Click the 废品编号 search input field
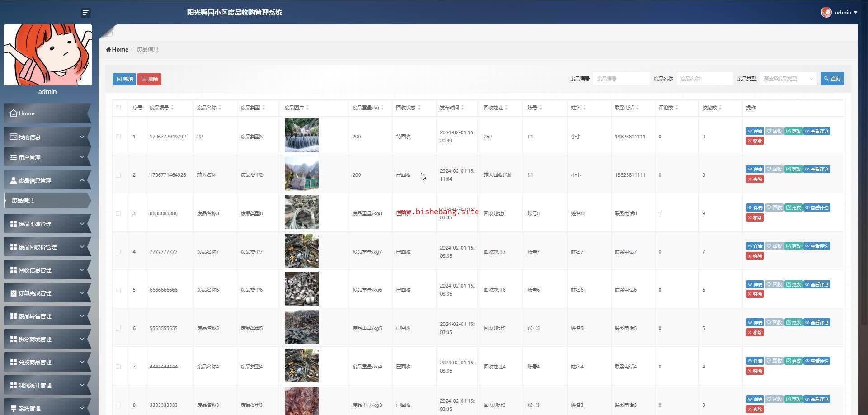Viewport: 868px width, 415px height. pyautogui.click(x=621, y=79)
